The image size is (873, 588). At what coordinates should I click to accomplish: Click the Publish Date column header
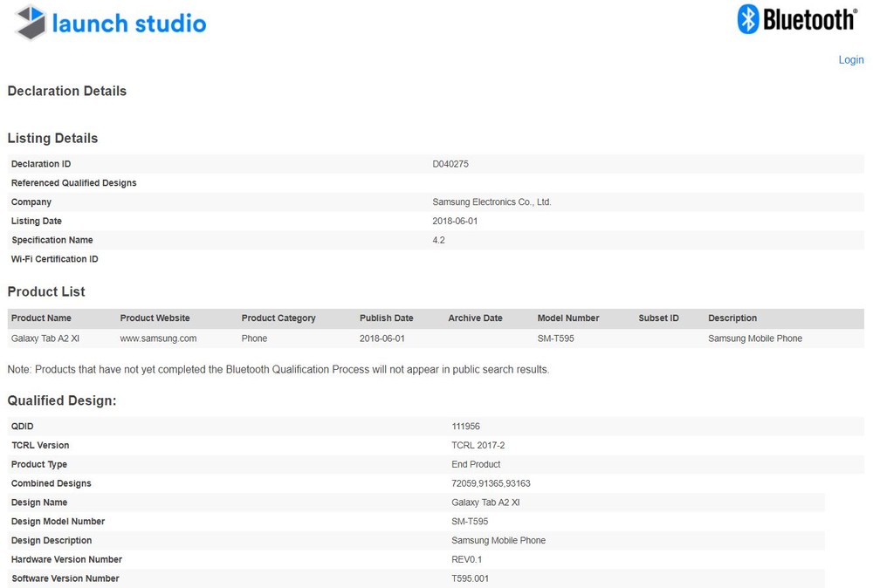pyautogui.click(x=386, y=318)
